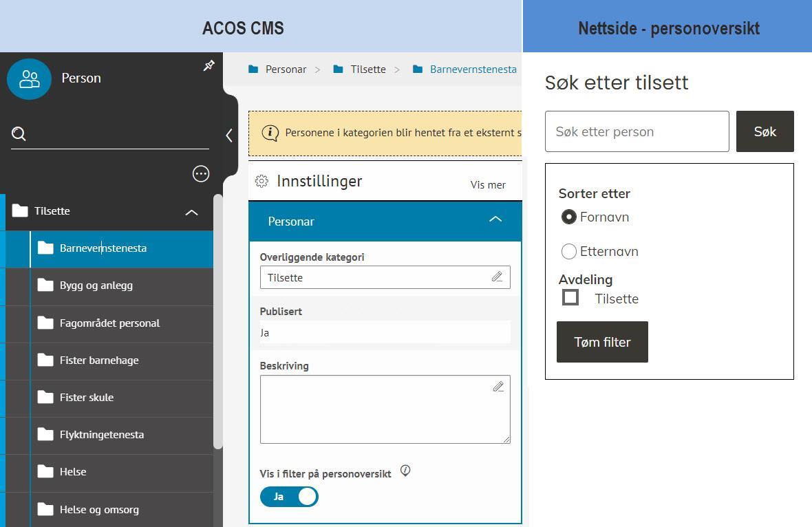Image resolution: width=812 pixels, height=527 pixels.
Task: Collapse the Personar settings panel
Action: click(495, 220)
